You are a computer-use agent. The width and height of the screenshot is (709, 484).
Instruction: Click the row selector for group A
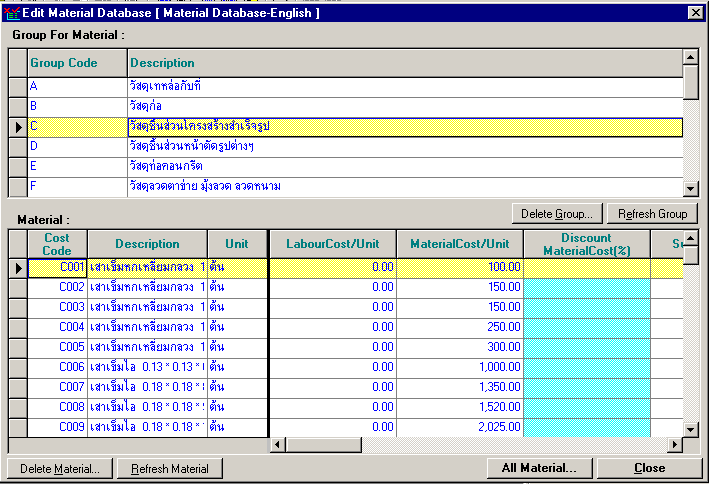point(18,87)
